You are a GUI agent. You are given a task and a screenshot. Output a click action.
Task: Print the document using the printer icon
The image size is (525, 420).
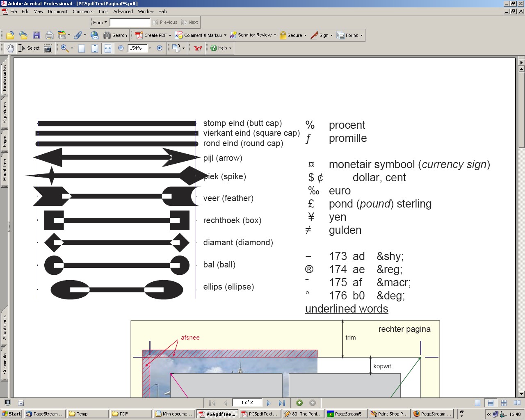tap(49, 36)
